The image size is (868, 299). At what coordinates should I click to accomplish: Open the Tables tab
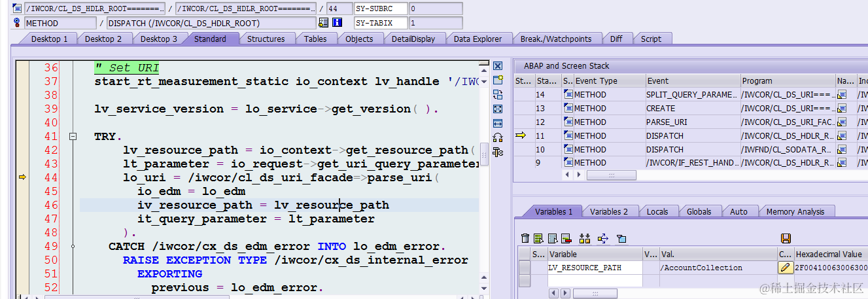pyautogui.click(x=315, y=39)
